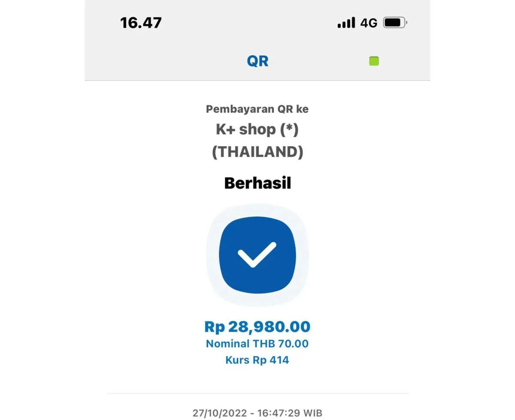Select the 'Pembayaran QR ke' label

click(257, 109)
